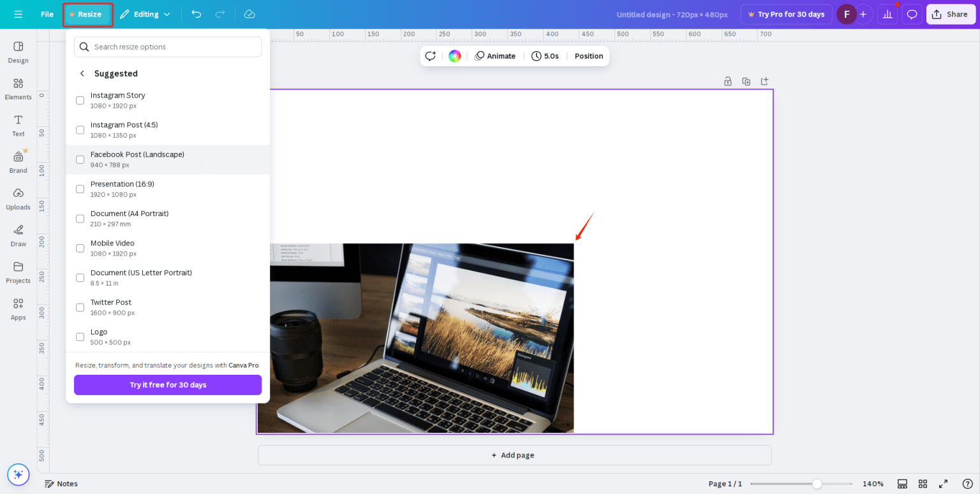Duplicate the page with the copy icon
This screenshot has height=494, width=980.
[x=746, y=81]
